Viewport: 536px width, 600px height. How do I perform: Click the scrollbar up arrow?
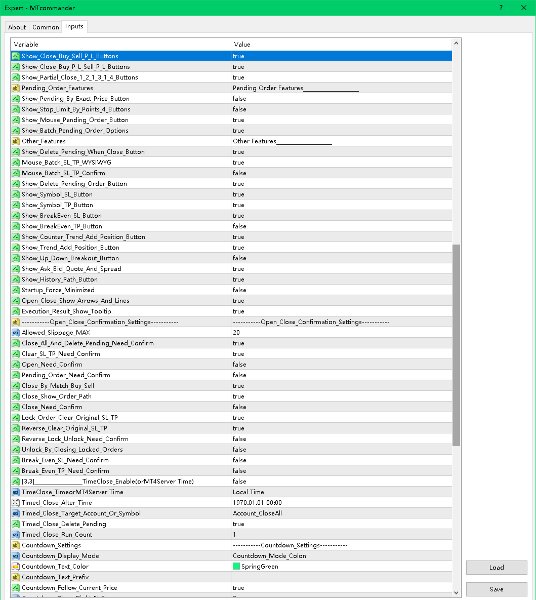tap(456, 44)
